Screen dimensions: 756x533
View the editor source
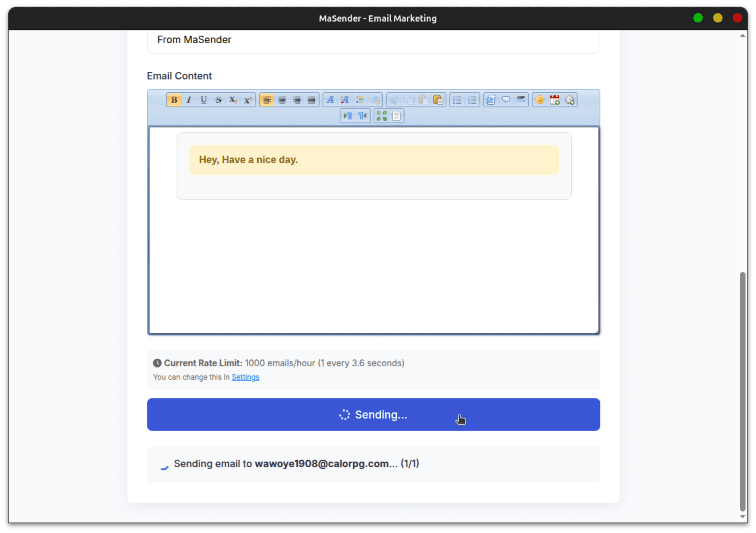pos(396,116)
